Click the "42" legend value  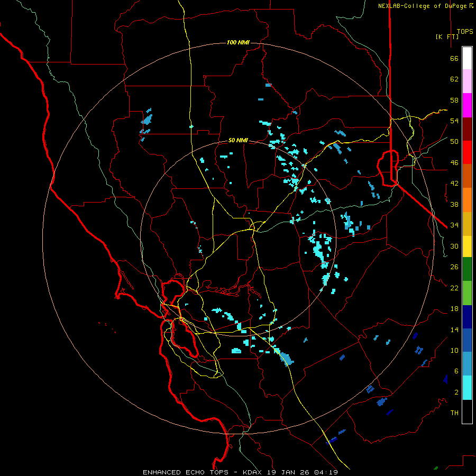tap(454, 184)
